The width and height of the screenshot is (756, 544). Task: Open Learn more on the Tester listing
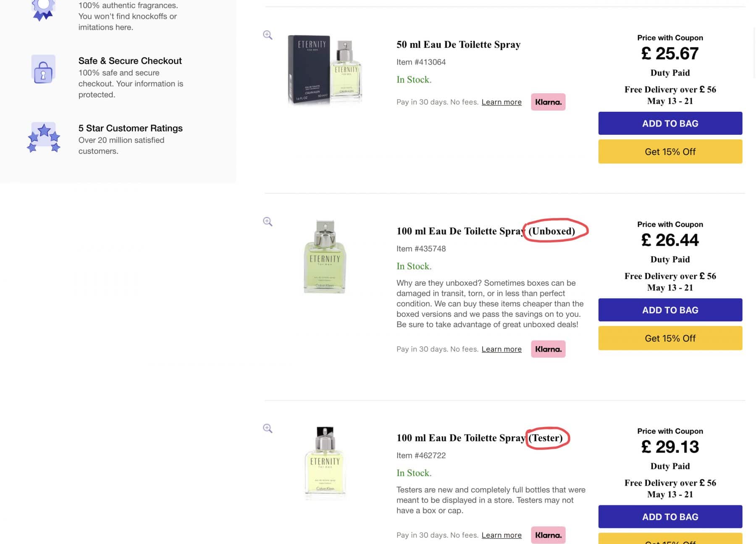(501, 535)
